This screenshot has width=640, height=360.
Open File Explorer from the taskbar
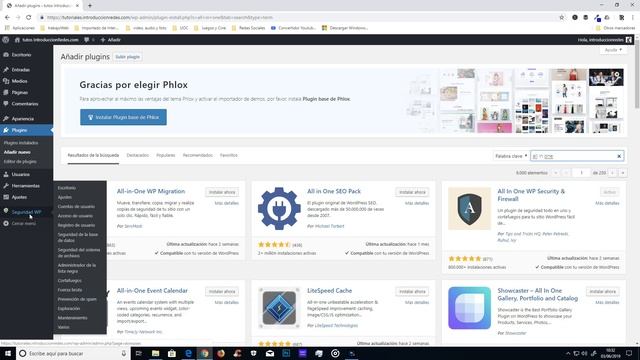(x=156, y=353)
